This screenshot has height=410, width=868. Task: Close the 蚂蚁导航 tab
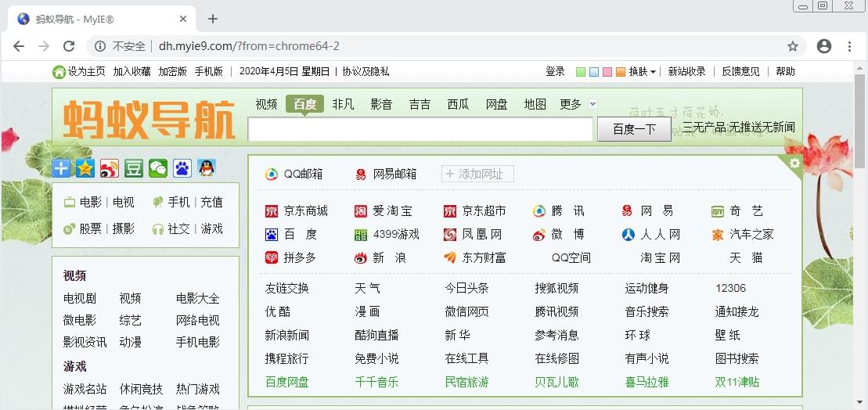184,20
